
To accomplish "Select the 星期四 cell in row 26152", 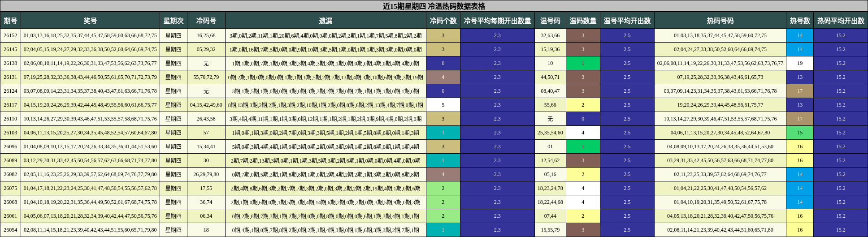I will coord(174,35).
